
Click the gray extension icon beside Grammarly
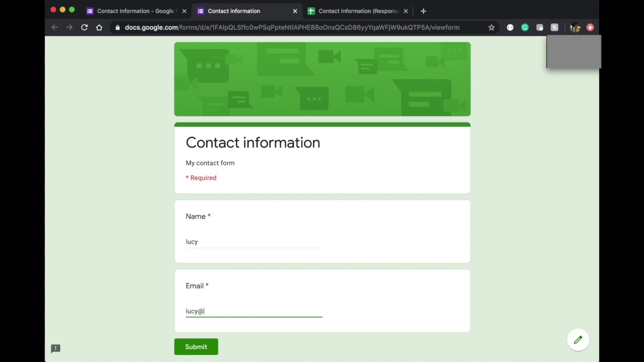(x=540, y=28)
